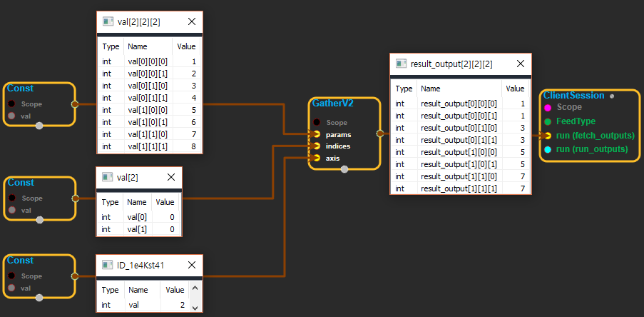Image resolution: width=644 pixels, height=317 pixels.
Task: Select the val[1][1][1] row in the table
Action: [149, 146]
